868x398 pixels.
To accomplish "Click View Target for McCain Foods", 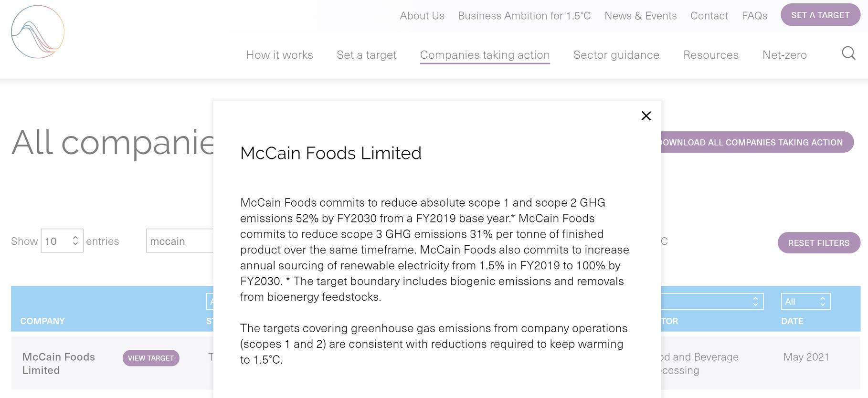I will [x=151, y=358].
